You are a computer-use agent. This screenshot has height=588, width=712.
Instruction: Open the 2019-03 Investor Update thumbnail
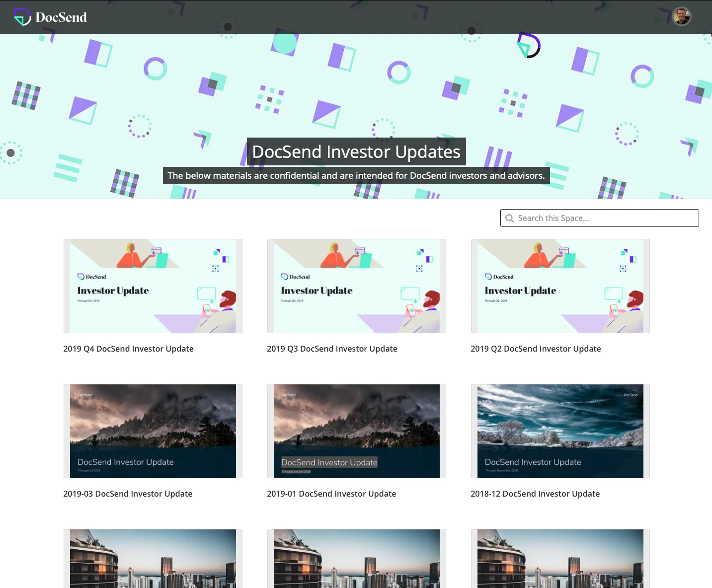[x=153, y=431]
